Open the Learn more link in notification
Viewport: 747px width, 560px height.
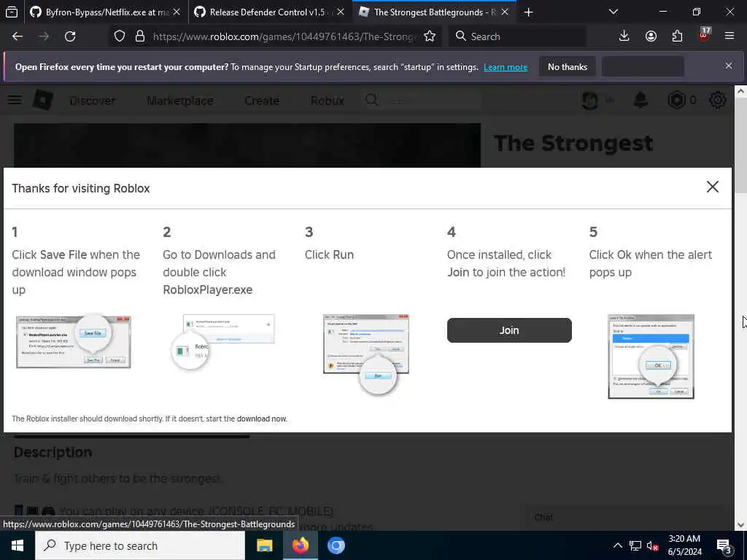click(506, 67)
